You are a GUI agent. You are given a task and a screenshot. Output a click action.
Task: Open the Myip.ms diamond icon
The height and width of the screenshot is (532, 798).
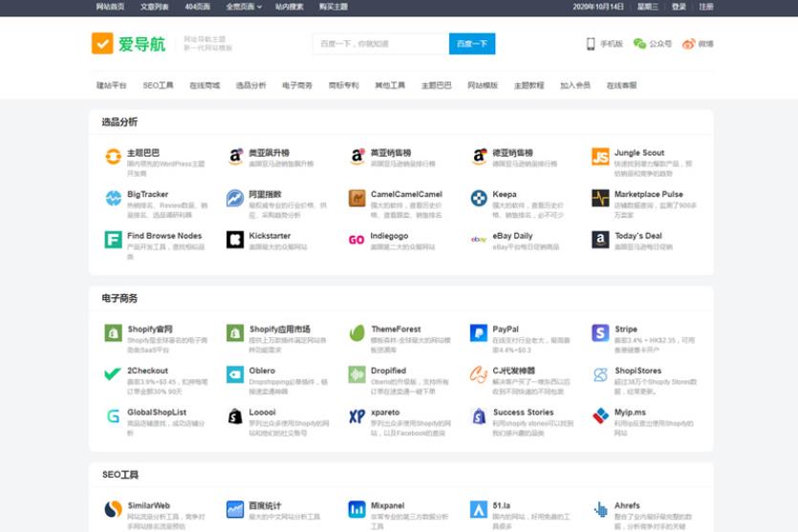pyautogui.click(x=600, y=416)
